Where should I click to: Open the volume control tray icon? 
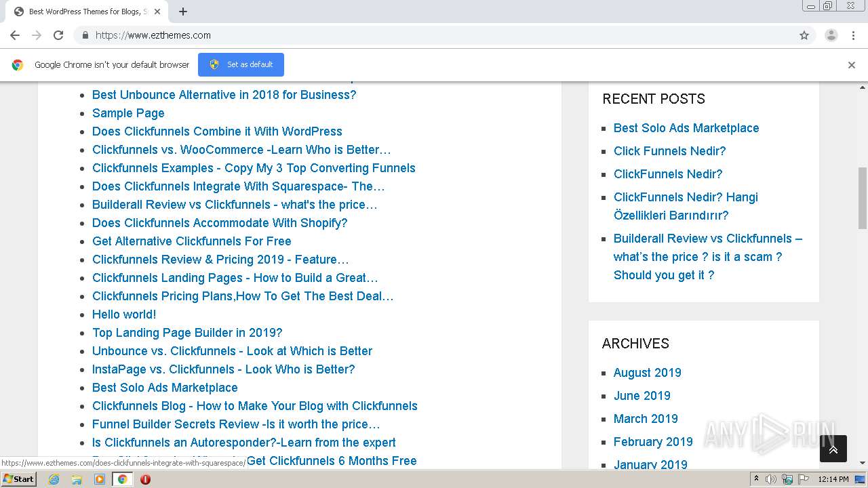pos(771,479)
